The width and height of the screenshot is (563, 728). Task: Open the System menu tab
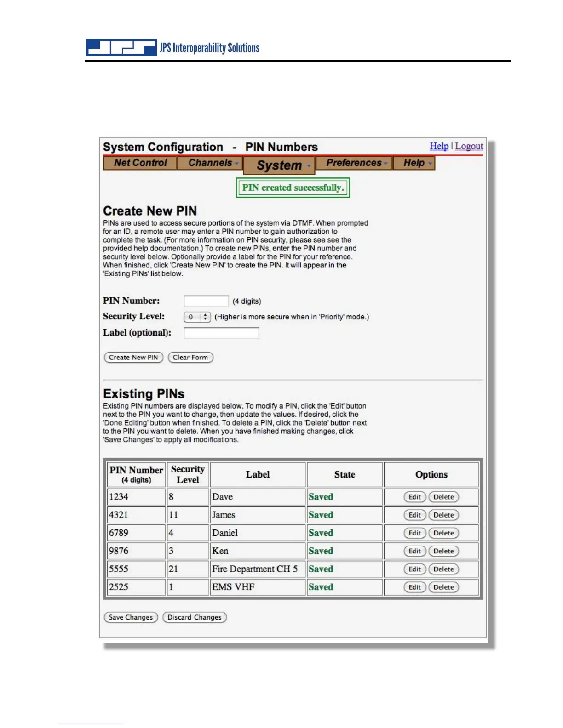[x=279, y=165]
